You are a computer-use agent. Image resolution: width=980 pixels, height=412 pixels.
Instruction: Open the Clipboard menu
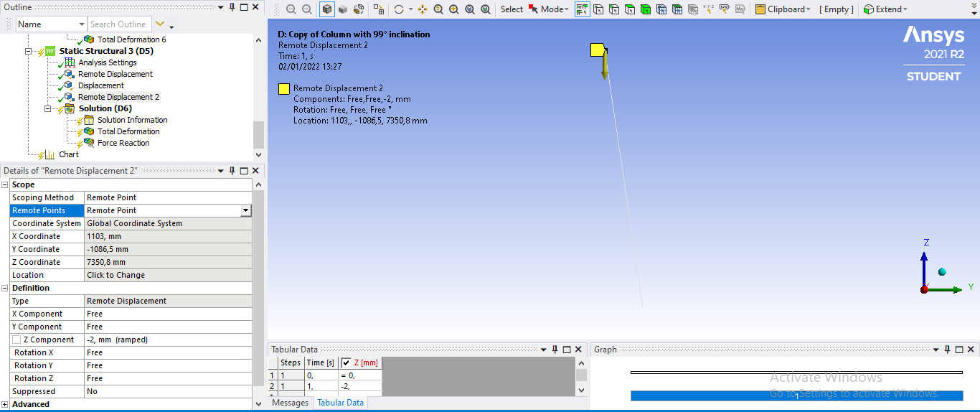coord(785,9)
